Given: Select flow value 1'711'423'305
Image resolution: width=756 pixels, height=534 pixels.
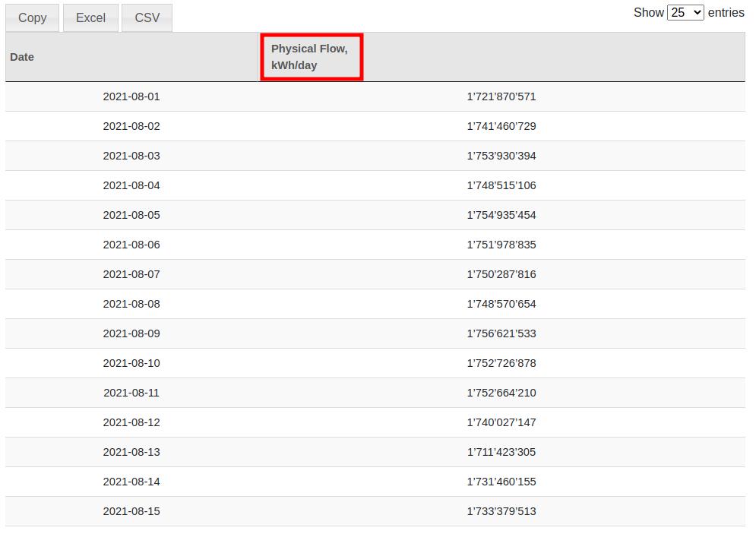Looking at the screenshot, I should pos(501,452).
